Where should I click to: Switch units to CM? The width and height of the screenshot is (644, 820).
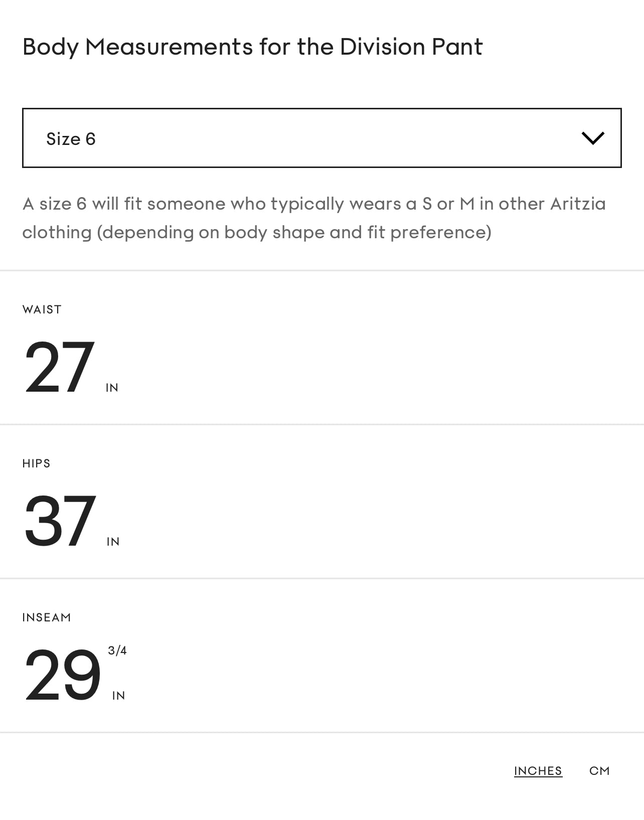click(x=599, y=771)
